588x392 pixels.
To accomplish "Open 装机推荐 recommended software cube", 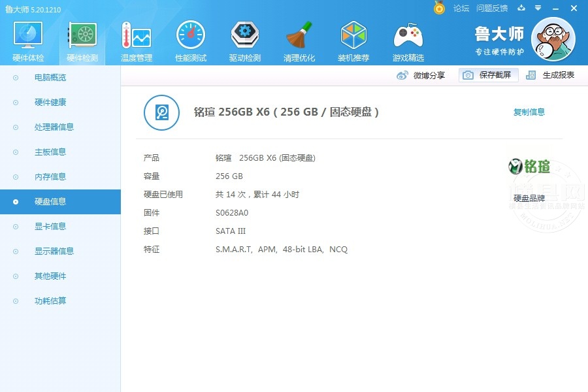I will point(353,35).
